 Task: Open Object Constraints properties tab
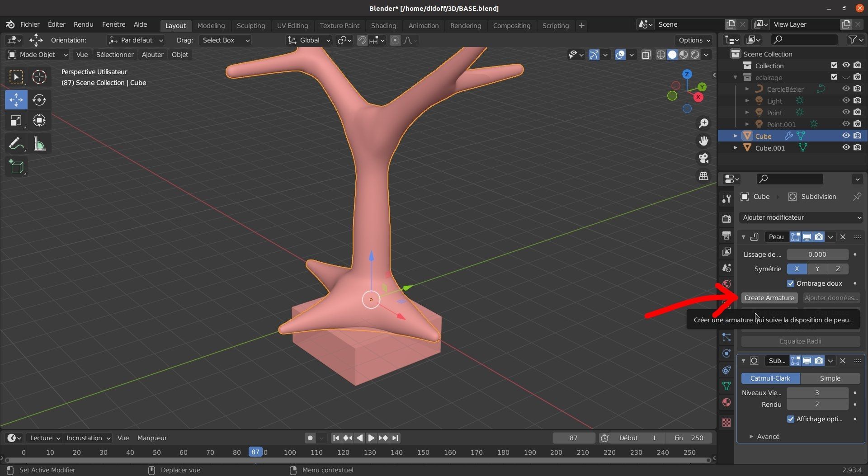[x=726, y=370]
